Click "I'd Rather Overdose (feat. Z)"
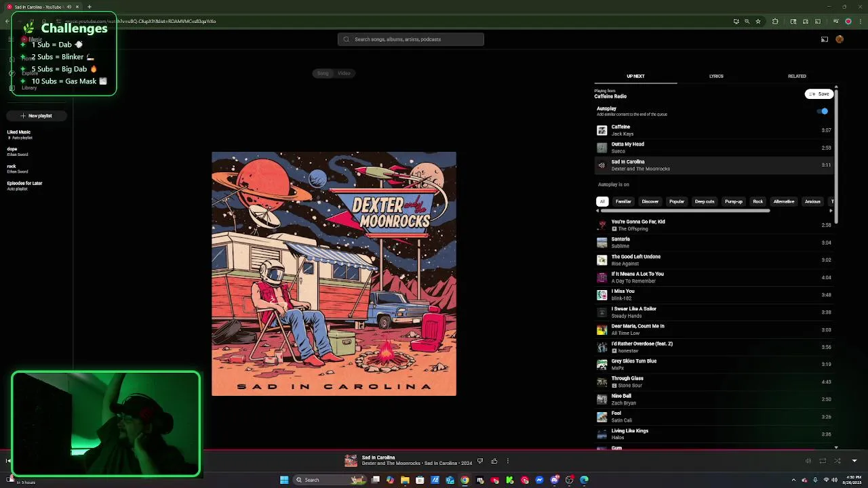868x488 pixels. pos(642,344)
